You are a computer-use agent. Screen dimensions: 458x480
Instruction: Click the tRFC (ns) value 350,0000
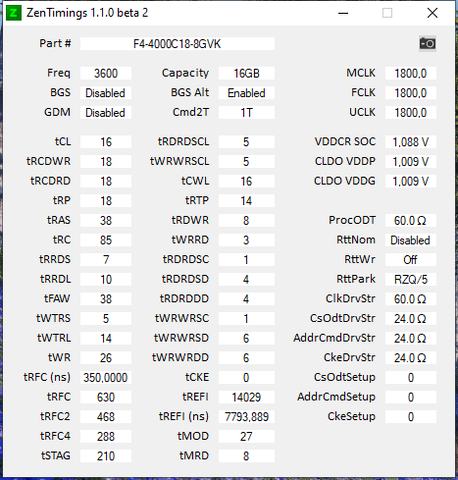(x=106, y=377)
